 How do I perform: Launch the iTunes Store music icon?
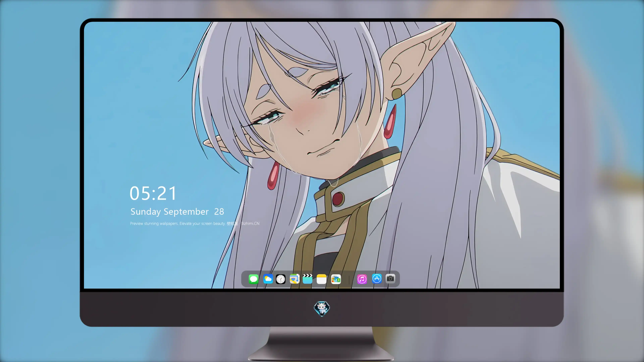click(x=362, y=279)
